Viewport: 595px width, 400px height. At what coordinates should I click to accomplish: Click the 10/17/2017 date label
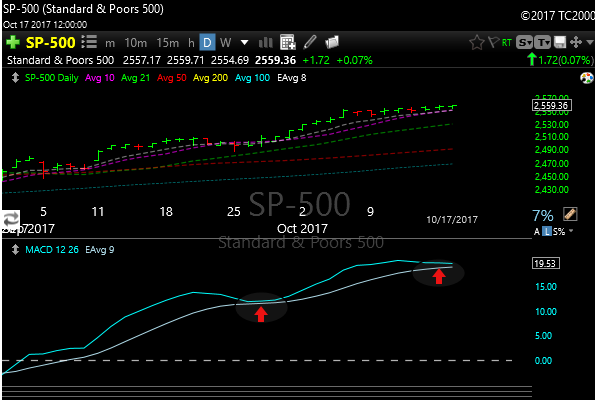point(452,219)
